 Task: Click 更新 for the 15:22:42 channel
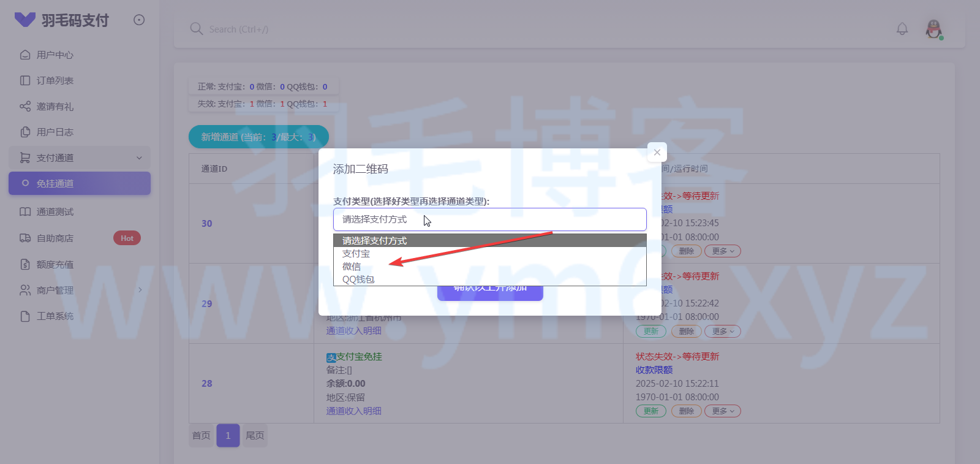pos(650,331)
